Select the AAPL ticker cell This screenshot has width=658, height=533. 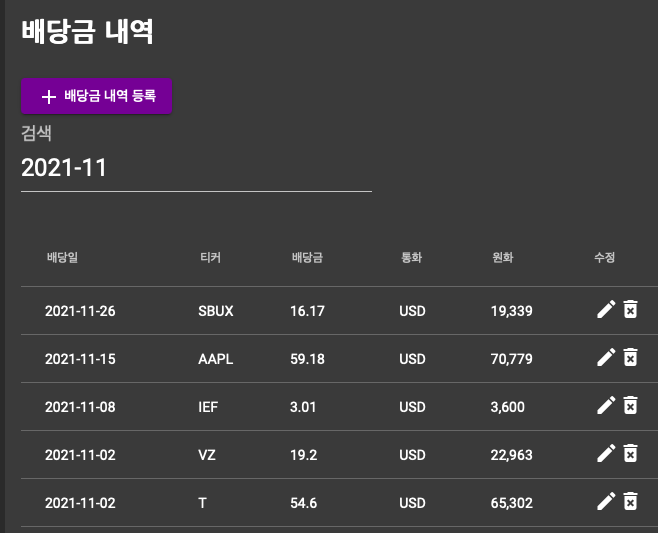(x=216, y=359)
